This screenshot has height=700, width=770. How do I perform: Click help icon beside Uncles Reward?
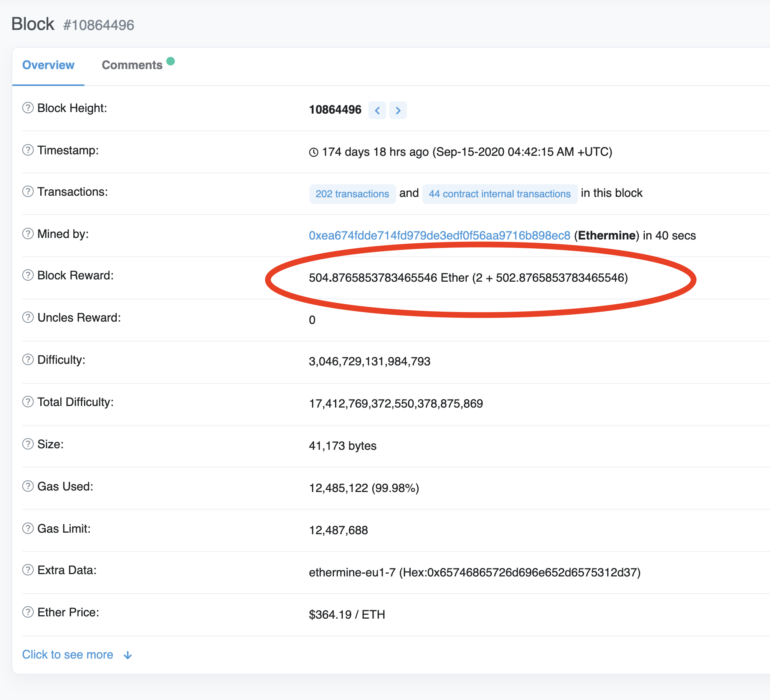(28, 317)
